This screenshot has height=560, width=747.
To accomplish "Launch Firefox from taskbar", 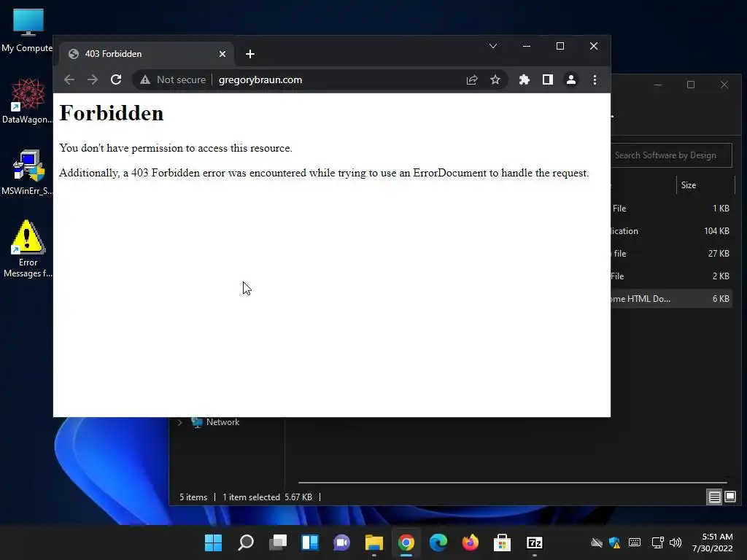I will point(471,542).
